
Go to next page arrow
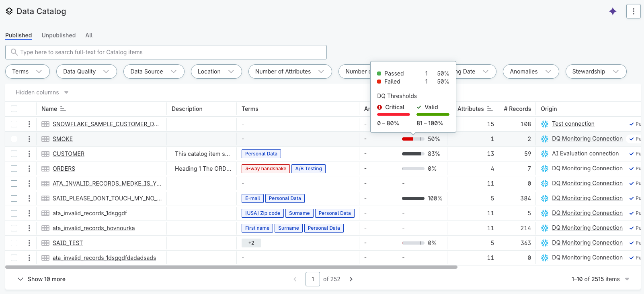coord(351,279)
